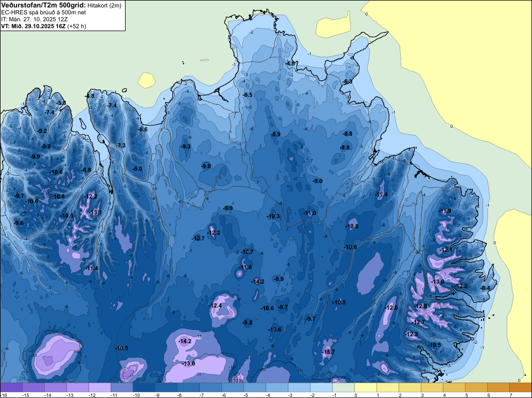Click the -13.1 temperature value
This screenshot has width=532, height=398.
coord(95,212)
